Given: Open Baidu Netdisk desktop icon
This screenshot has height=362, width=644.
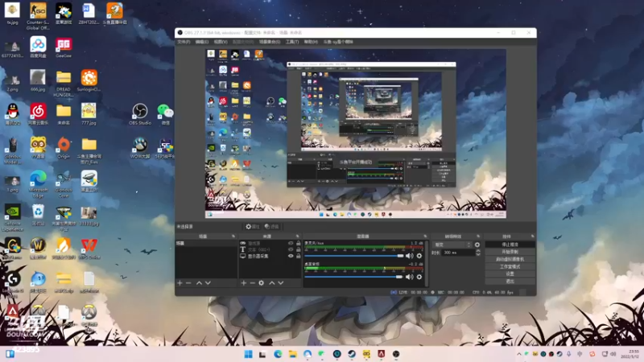Looking at the screenshot, I should [38, 47].
